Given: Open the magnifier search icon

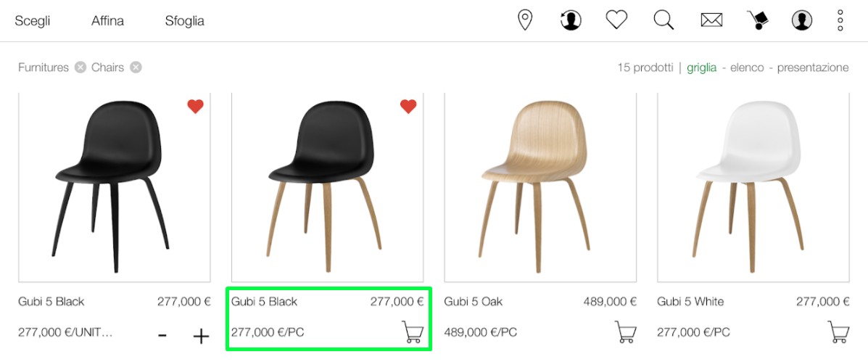Looking at the screenshot, I should tap(664, 20).
